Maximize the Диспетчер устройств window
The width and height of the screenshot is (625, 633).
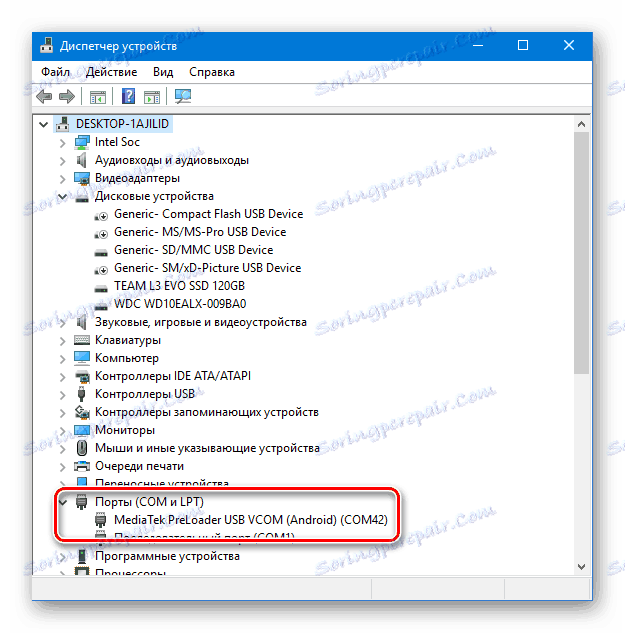(x=523, y=45)
